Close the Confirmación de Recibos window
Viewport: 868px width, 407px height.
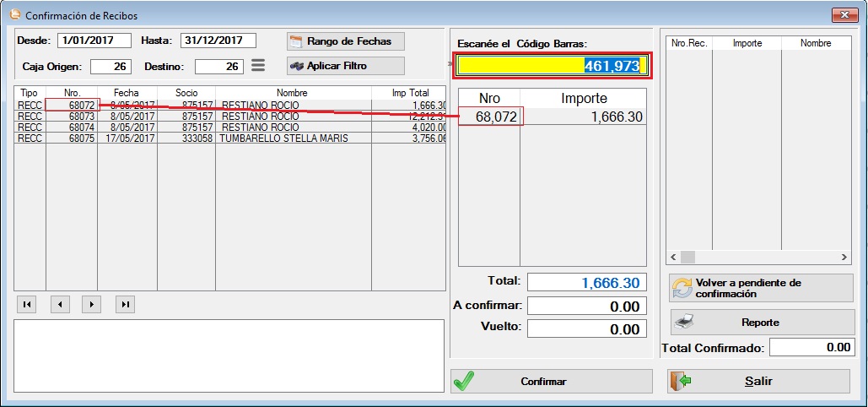pyautogui.click(x=839, y=15)
